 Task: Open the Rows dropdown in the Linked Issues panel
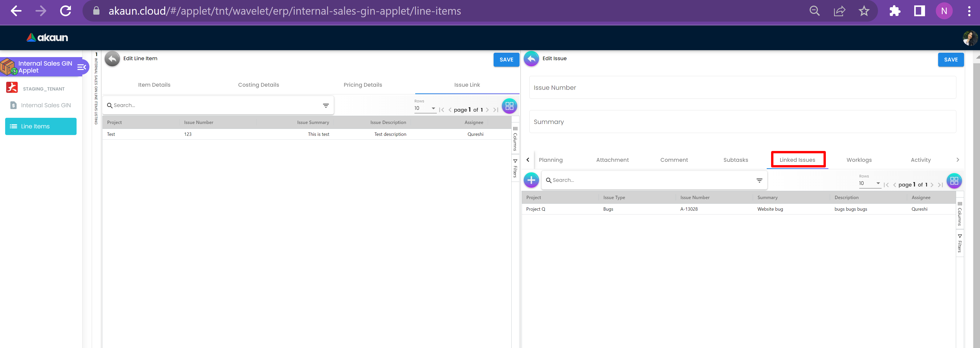[x=869, y=184]
